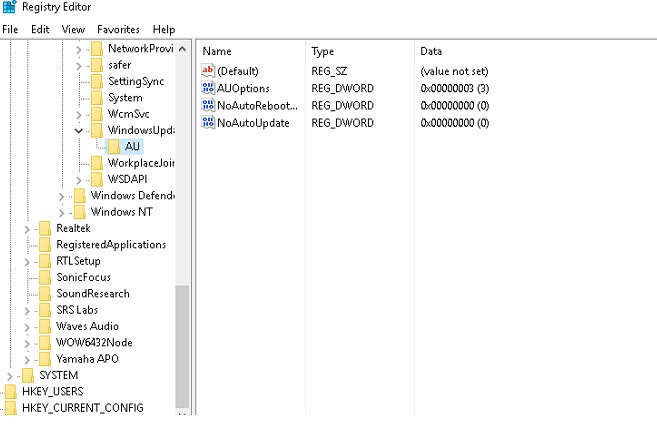Select the NoAutoReboot... value name
The width and height of the screenshot is (657, 446).
click(257, 106)
